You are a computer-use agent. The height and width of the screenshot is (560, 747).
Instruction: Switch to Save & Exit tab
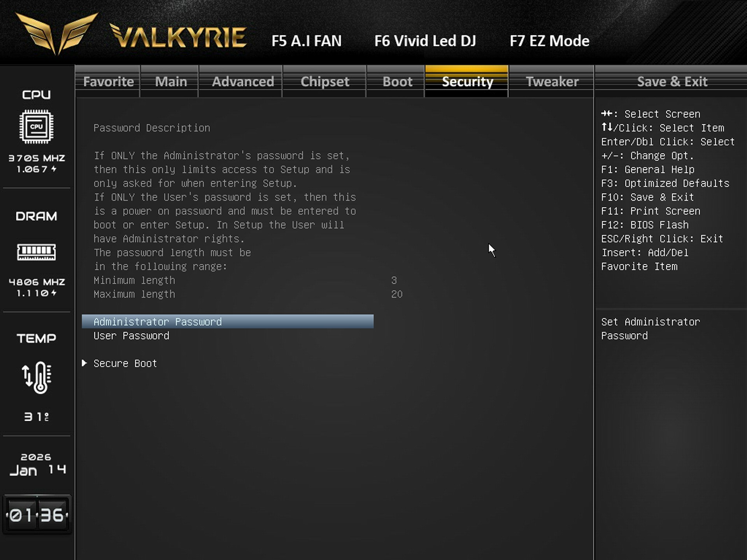pos(672,82)
